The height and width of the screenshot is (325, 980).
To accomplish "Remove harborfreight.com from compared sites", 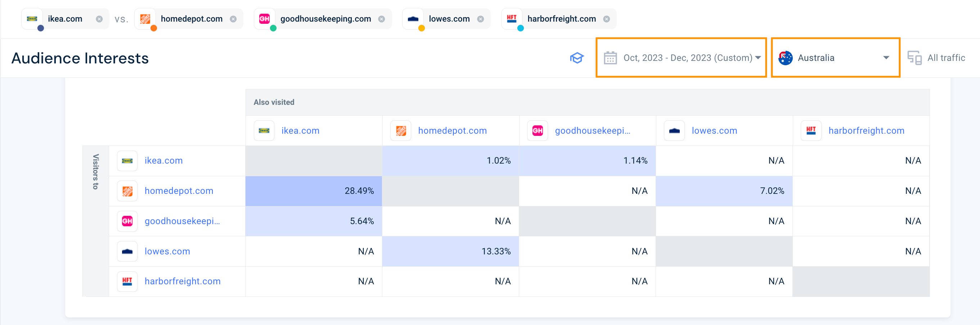I will pos(606,19).
